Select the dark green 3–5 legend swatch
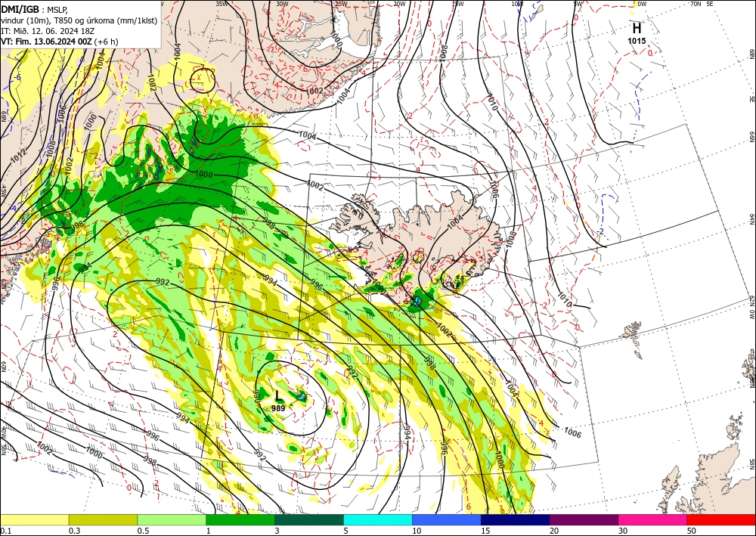The image size is (756, 536). (309, 519)
